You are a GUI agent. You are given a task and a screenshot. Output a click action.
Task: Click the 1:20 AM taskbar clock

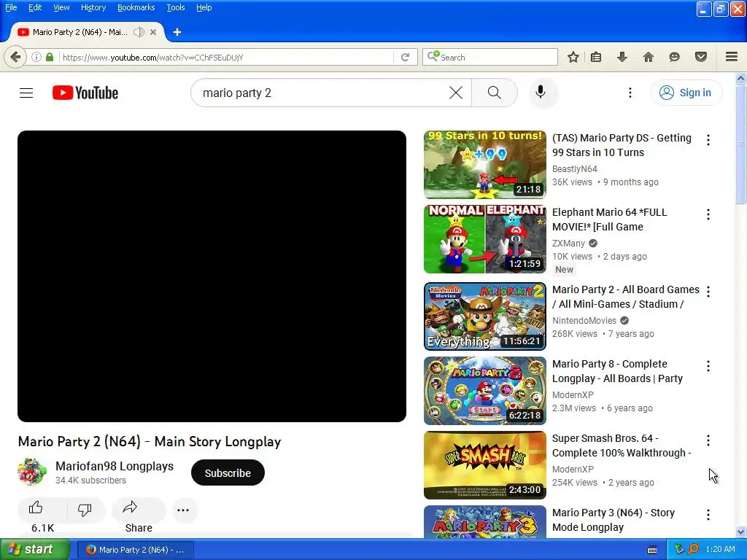tap(720, 549)
